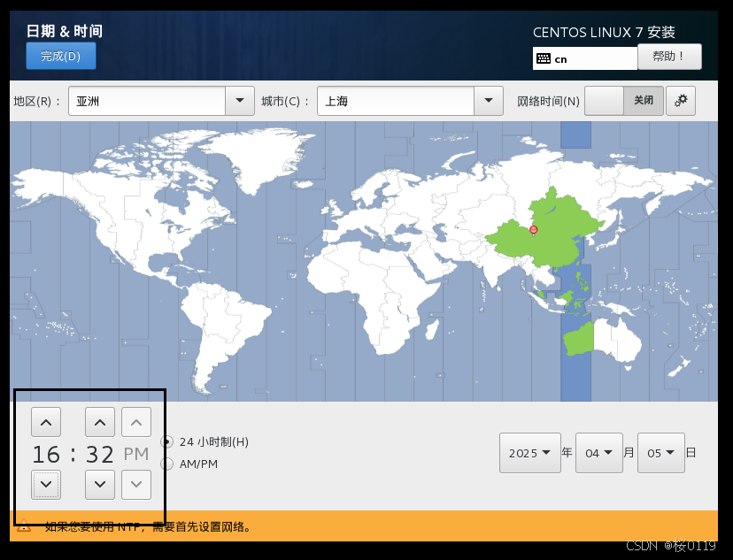Increase the minutes with up arrow
This screenshot has width=733, height=560.
(x=99, y=422)
